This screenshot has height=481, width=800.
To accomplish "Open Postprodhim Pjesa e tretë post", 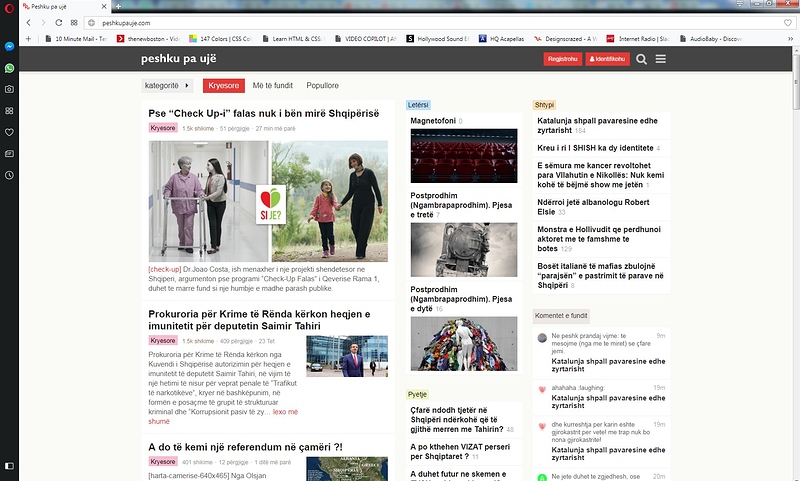I will tap(461, 205).
